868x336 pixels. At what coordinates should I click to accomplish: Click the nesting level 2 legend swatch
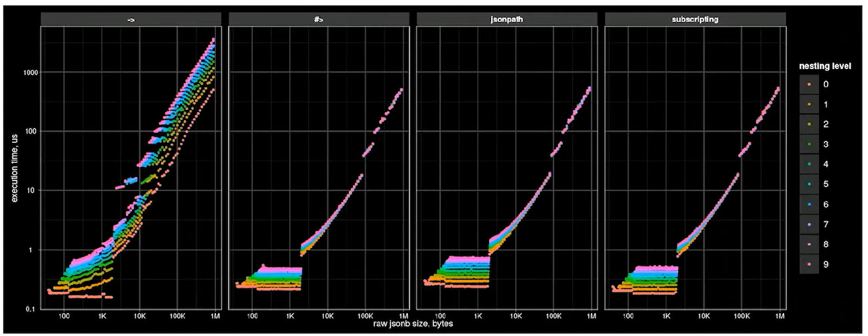click(810, 125)
